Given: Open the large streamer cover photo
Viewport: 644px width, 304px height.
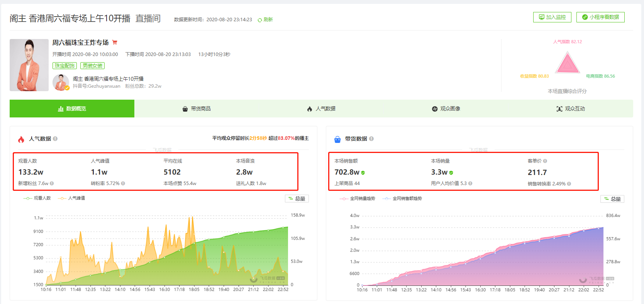Looking at the screenshot, I should point(29,65).
